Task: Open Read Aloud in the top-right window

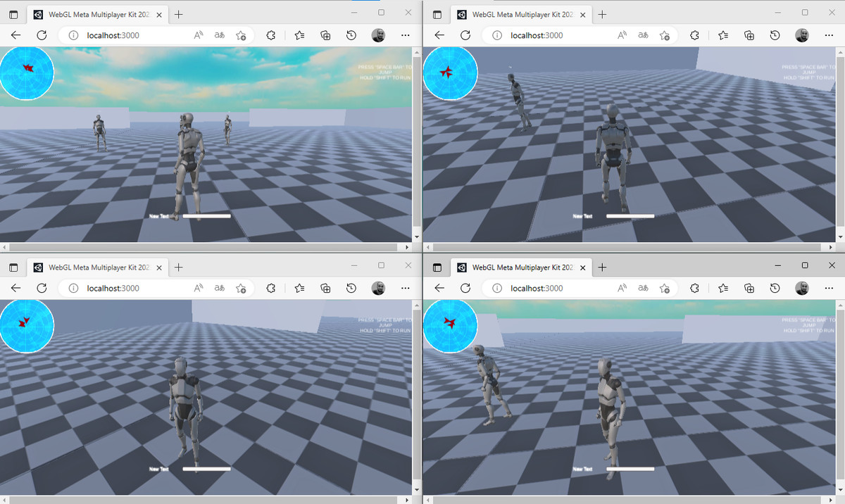Action: click(x=622, y=35)
